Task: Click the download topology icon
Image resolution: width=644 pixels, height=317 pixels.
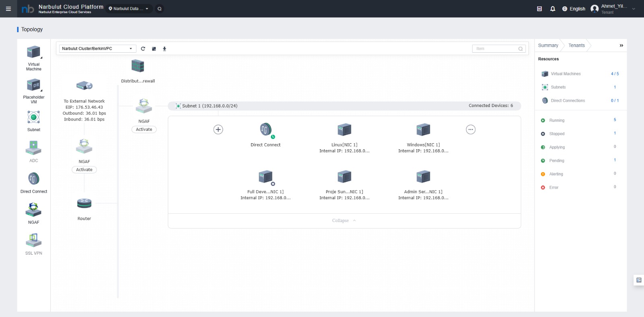Action: click(x=164, y=49)
